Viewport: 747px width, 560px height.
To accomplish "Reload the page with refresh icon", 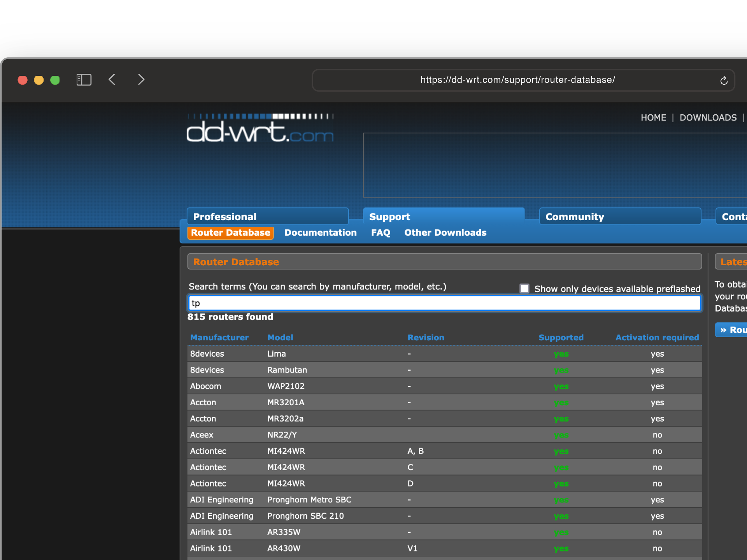I will [x=724, y=80].
